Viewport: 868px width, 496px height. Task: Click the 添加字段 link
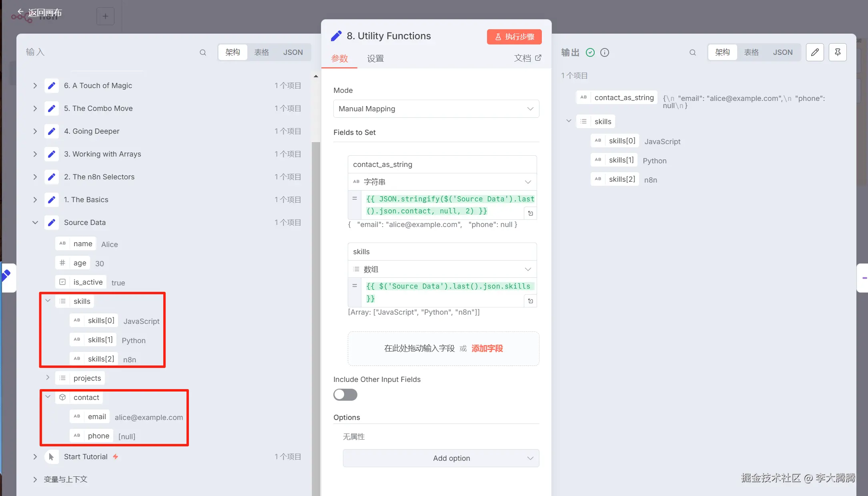(487, 348)
